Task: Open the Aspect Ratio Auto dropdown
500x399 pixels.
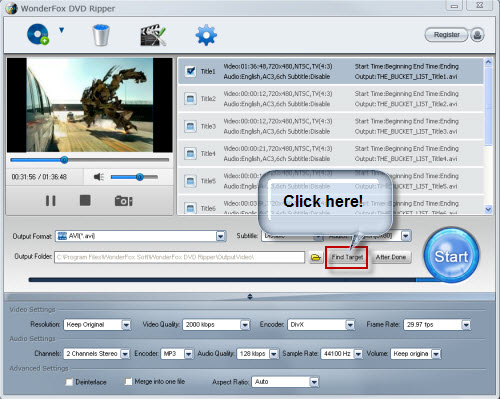Action: point(285,382)
